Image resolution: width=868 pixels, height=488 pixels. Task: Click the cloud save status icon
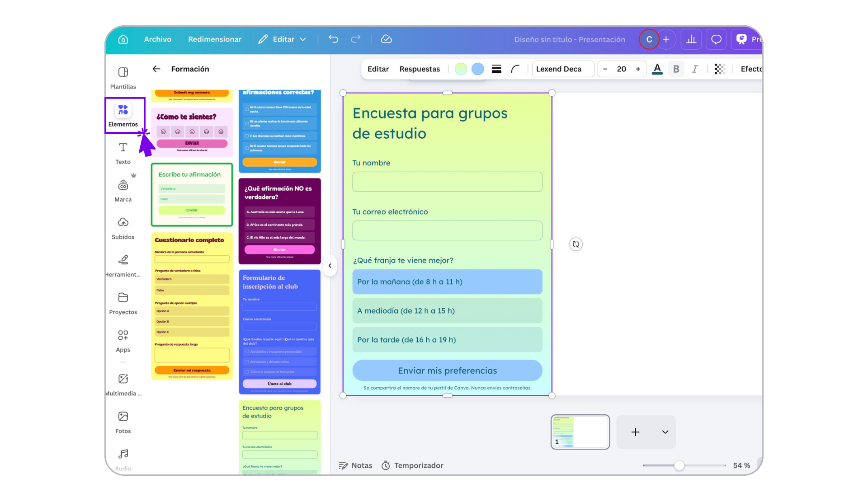pos(386,39)
